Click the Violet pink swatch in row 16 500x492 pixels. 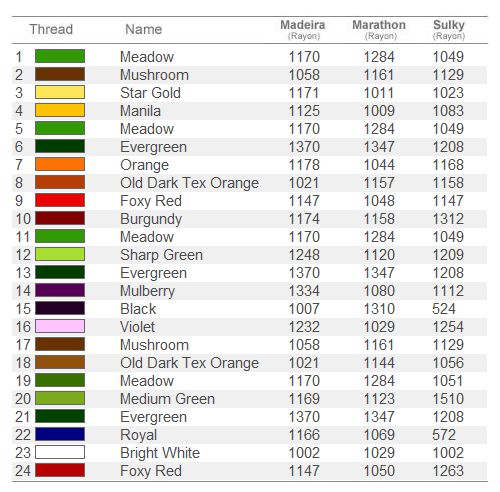[x=60, y=326]
